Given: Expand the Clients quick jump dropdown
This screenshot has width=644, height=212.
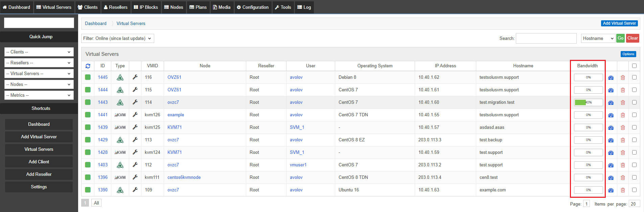Looking at the screenshot, I should point(39,52).
